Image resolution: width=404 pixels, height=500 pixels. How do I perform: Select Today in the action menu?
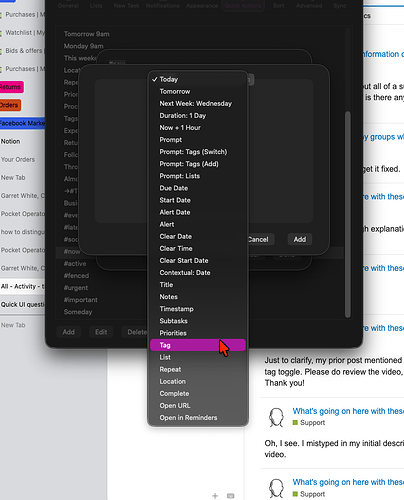198,79
